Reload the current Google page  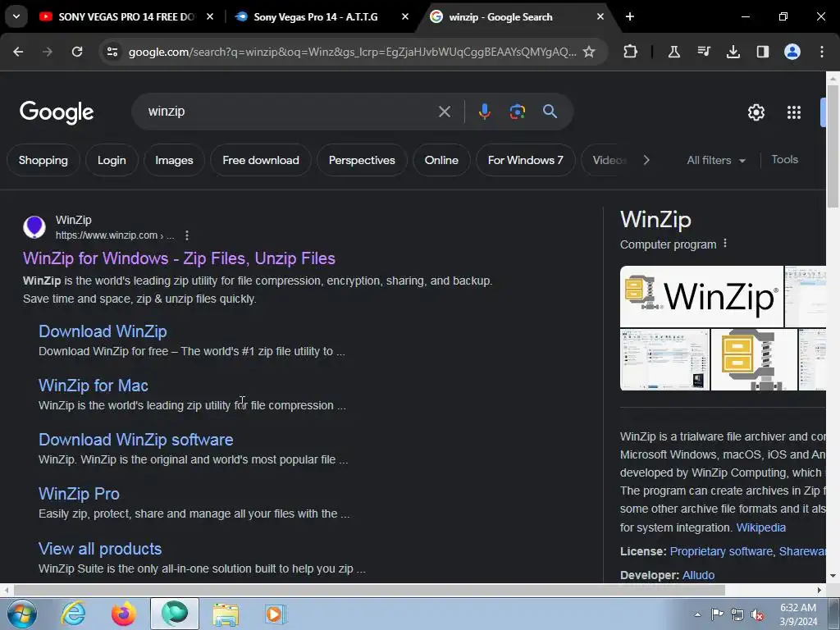(x=77, y=52)
